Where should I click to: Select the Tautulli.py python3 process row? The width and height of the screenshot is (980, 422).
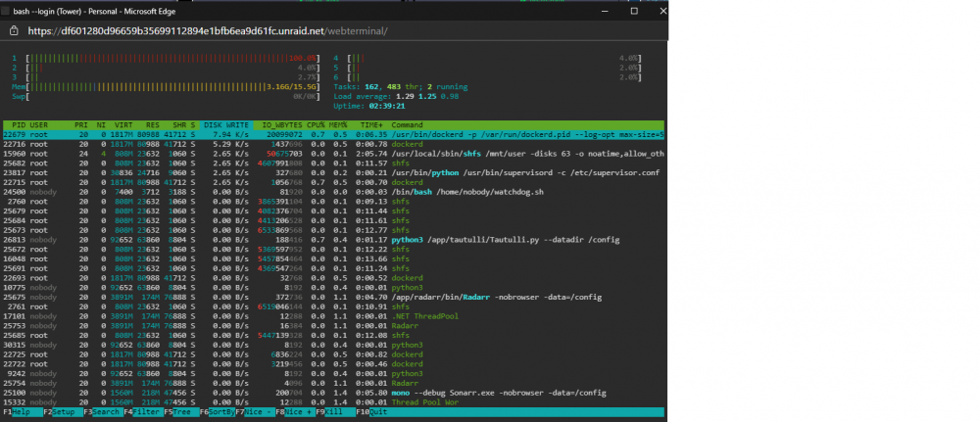pos(333,240)
